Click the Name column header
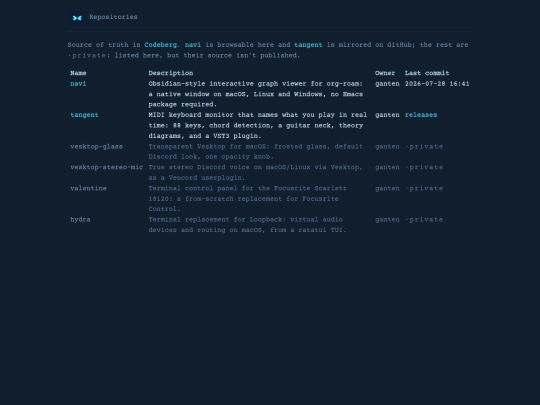The image size is (540, 405). click(78, 73)
